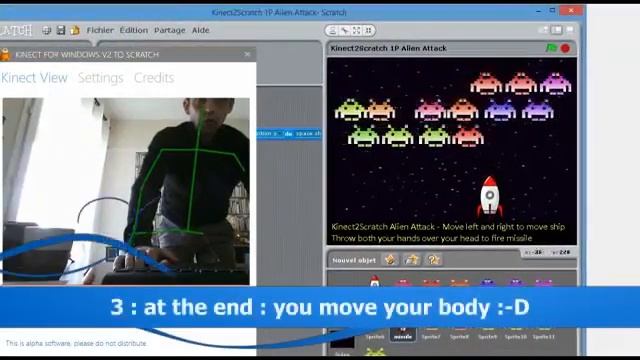Get a surprise sprite

pyautogui.click(x=433, y=260)
